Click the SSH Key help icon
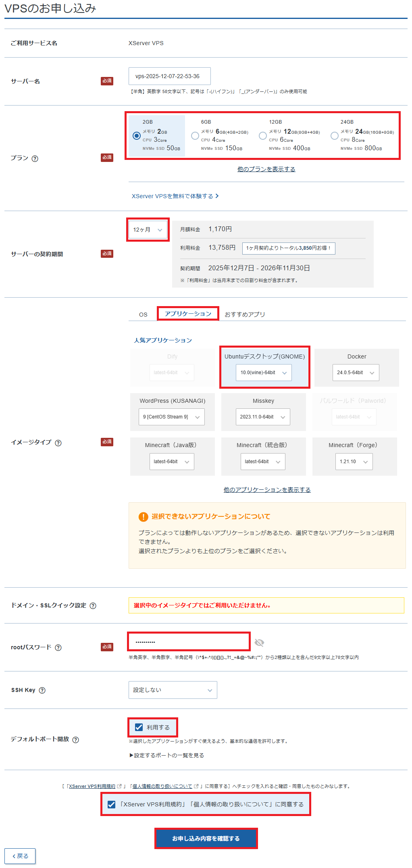The image size is (412, 868). click(42, 690)
